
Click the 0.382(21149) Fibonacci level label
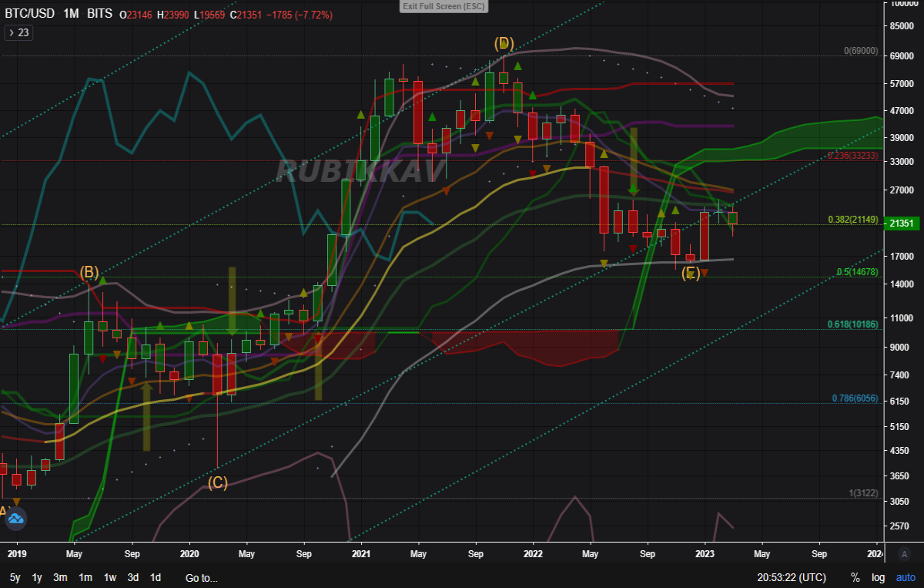point(853,220)
